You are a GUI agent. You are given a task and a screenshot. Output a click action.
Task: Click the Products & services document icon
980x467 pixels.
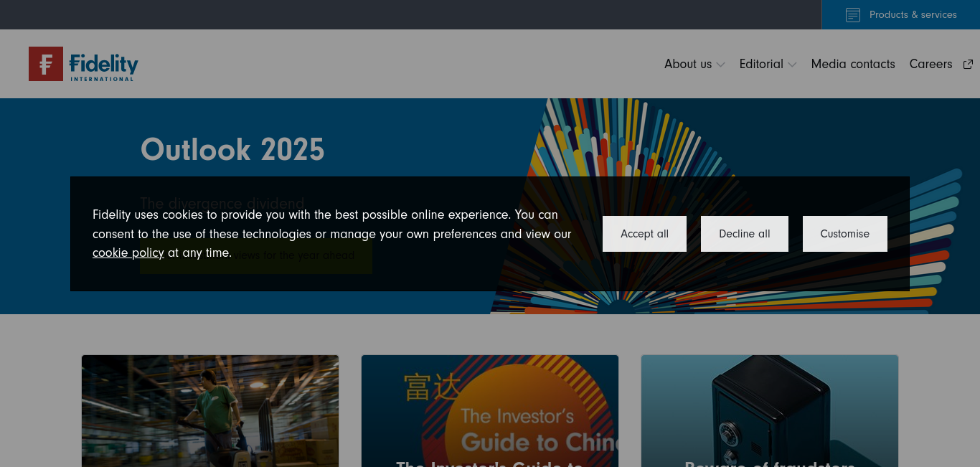(x=852, y=14)
